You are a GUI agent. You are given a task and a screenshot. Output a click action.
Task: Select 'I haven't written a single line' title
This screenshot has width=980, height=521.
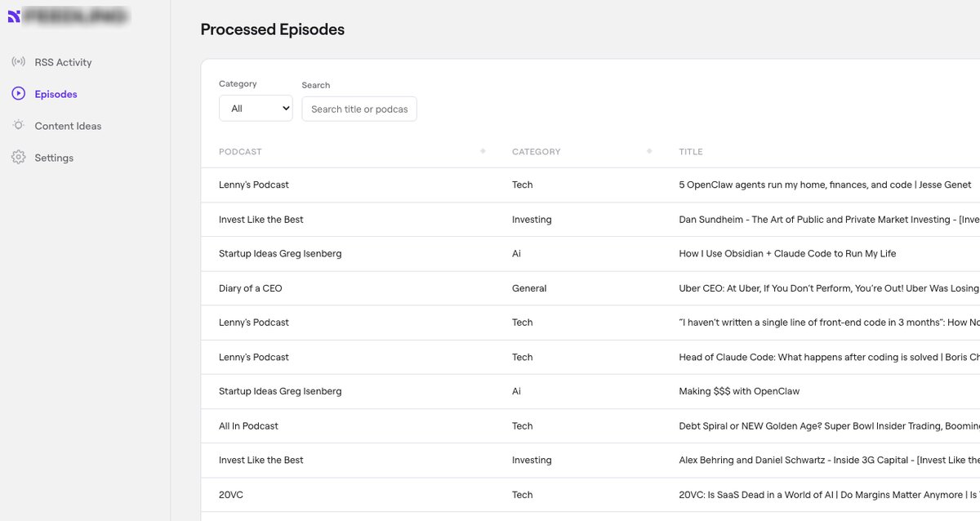pos(830,323)
